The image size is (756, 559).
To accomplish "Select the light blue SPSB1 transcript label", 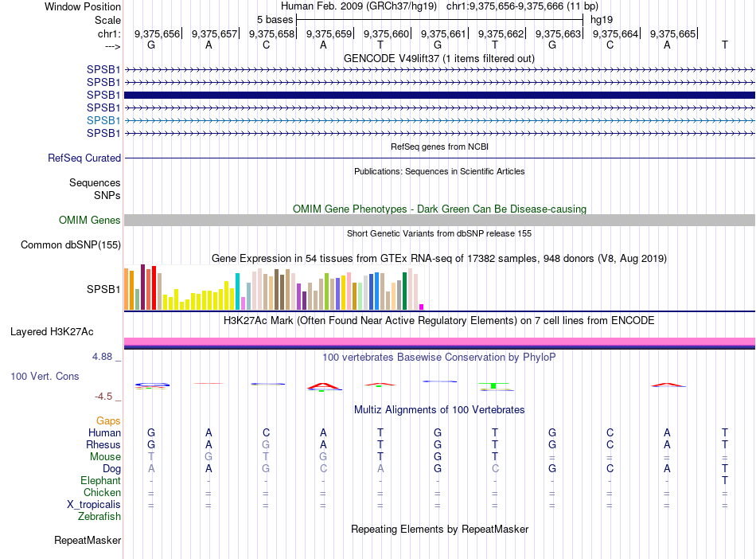I will coord(103,120).
